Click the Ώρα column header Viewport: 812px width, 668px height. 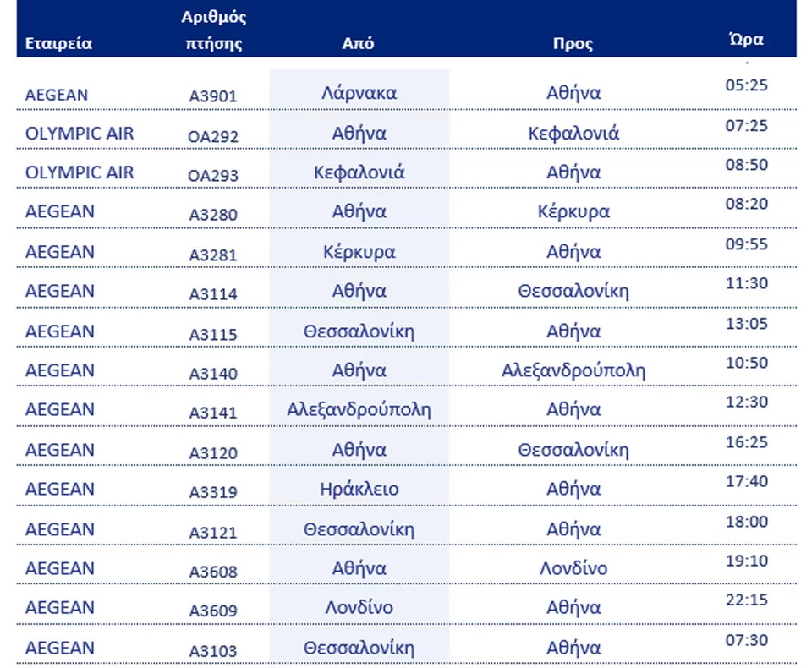[x=746, y=39]
